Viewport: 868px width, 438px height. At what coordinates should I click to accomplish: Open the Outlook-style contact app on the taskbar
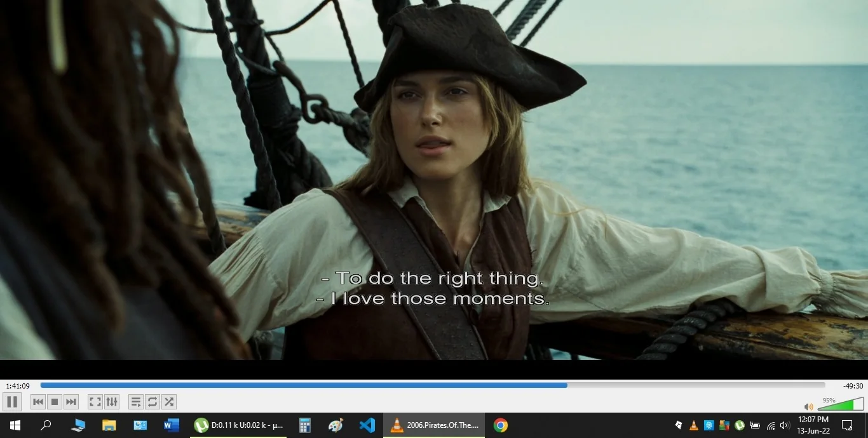click(140, 425)
